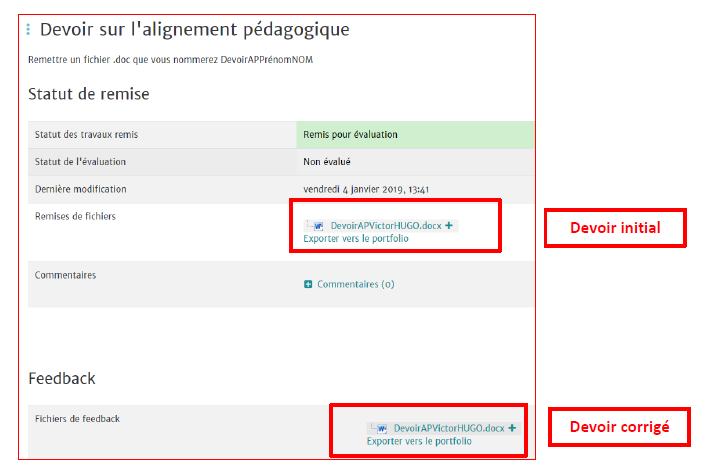Click the Devoir initial annotation label
This screenshot has width=715, height=473.
614,228
